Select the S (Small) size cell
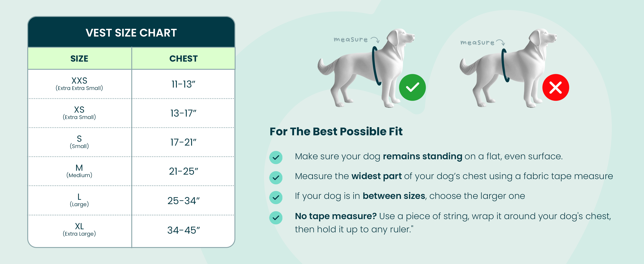 tap(79, 142)
